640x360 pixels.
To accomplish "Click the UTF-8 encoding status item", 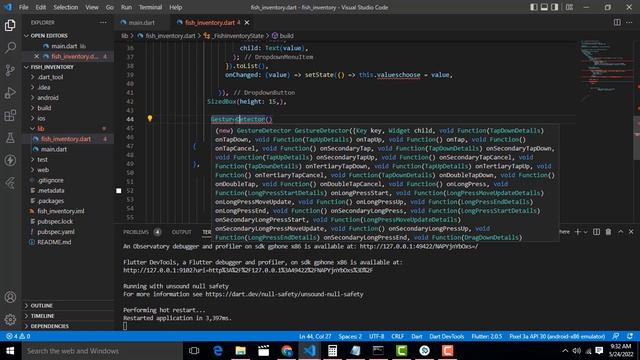I will point(376,336).
